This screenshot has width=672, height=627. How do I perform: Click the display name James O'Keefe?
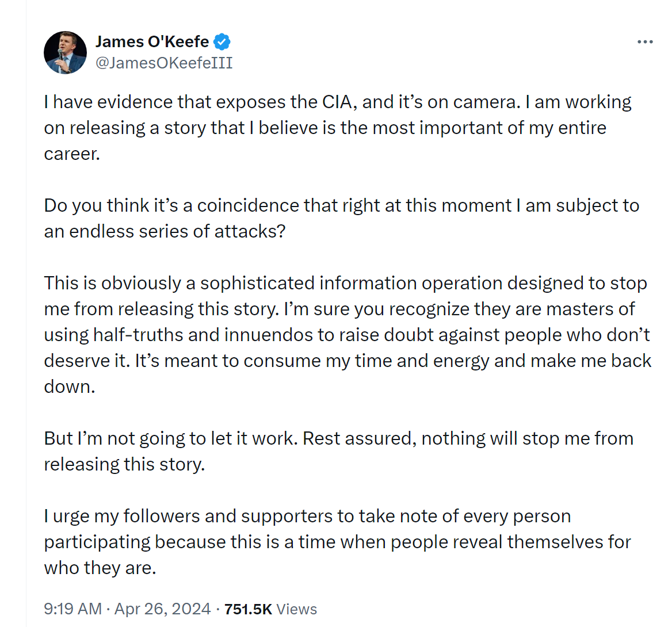(x=152, y=42)
